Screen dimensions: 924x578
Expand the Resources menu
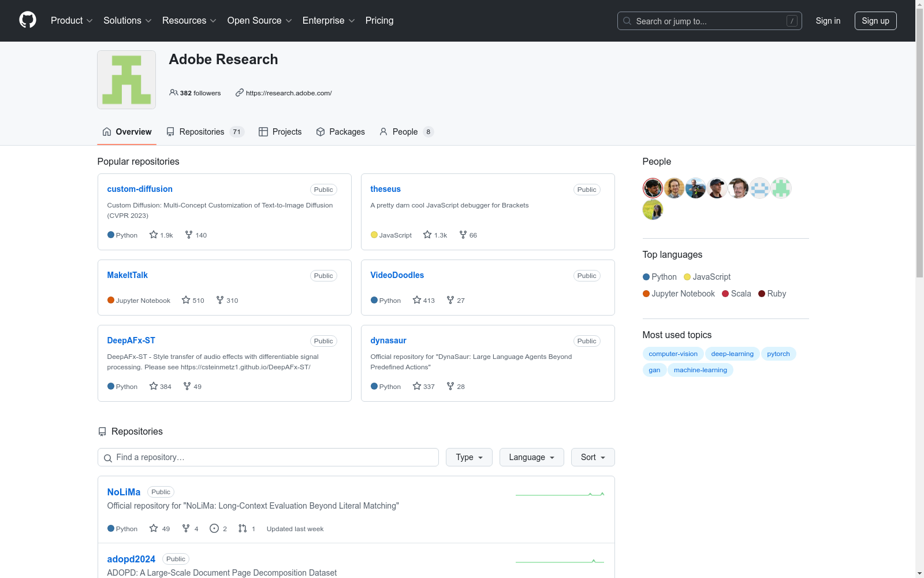point(189,21)
